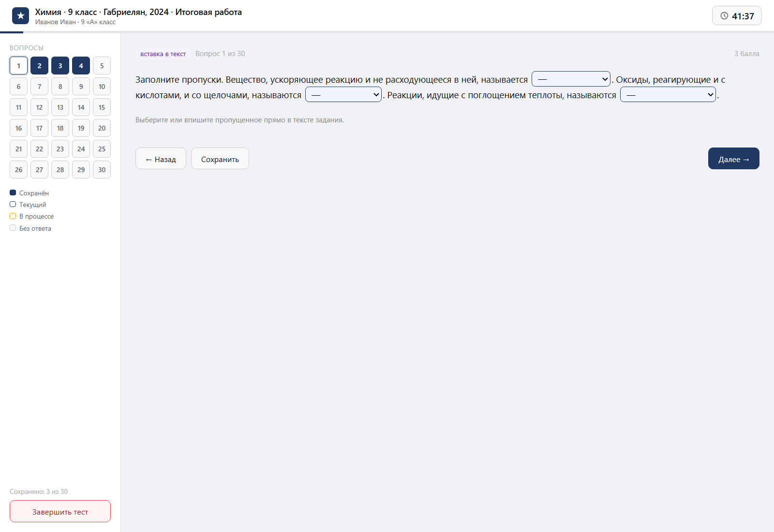
Task: Click «Сохранено: 3 из 30» status text
Action: [39, 491]
